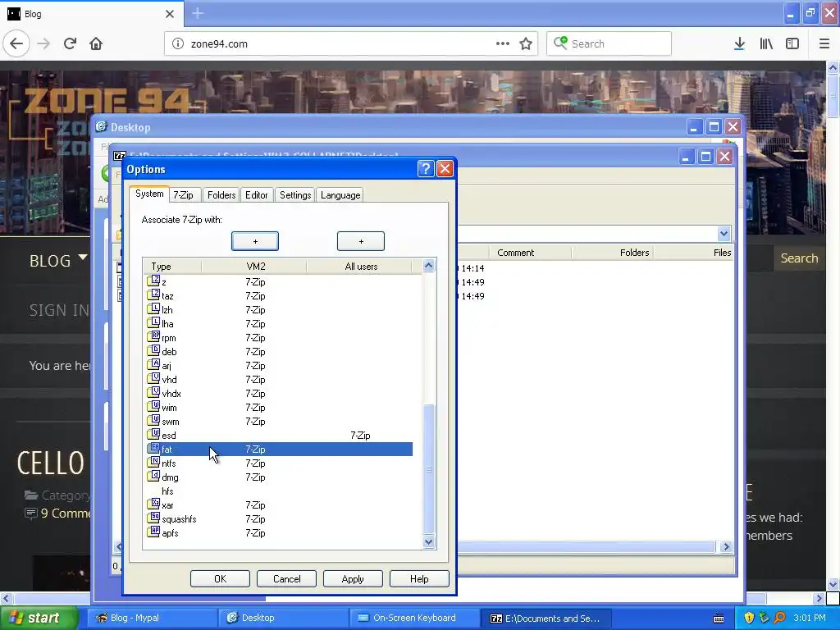Click plus button above All users column
The image size is (840, 630).
(361, 241)
